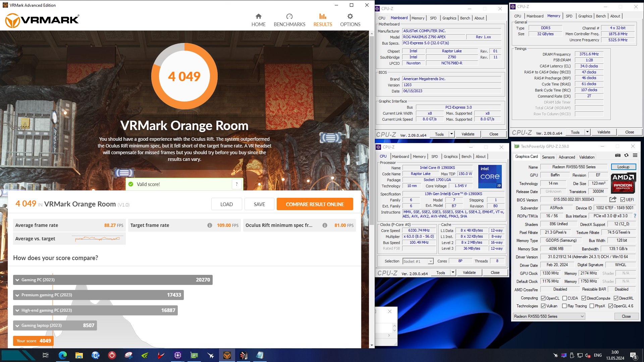Image resolution: width=644 pixels, height=362 pixels.
Task: Show info for Target frame rate
Action: tap(210, 225)
